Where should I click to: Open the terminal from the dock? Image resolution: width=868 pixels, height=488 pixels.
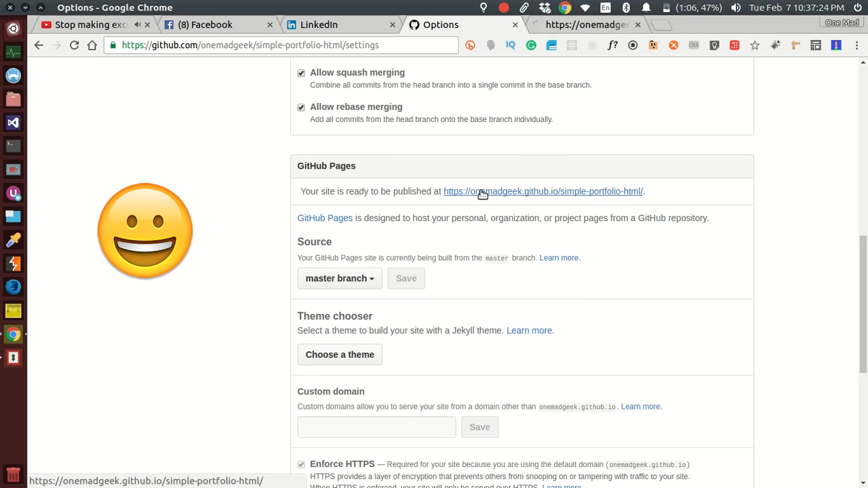click(14, 144)
